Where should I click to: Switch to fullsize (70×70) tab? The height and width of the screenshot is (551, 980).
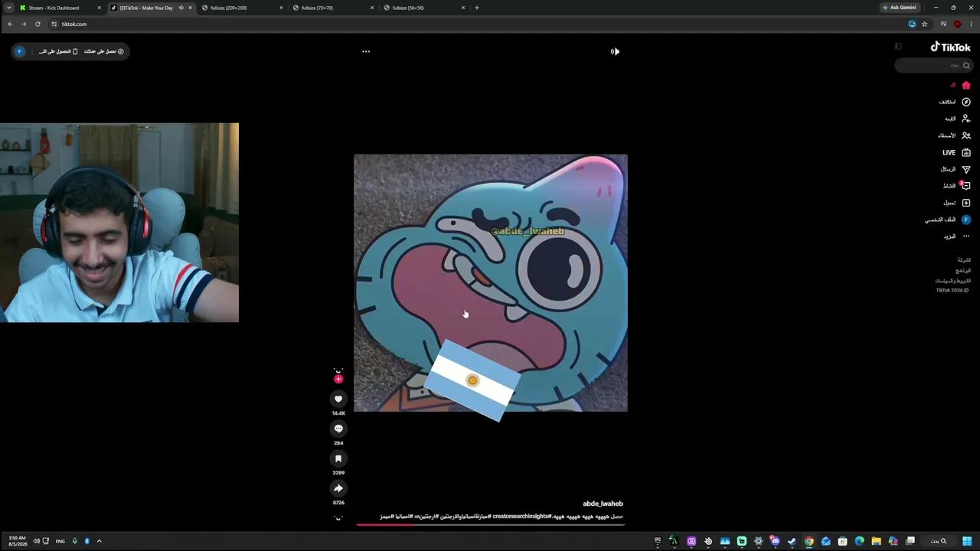(333, 8)
